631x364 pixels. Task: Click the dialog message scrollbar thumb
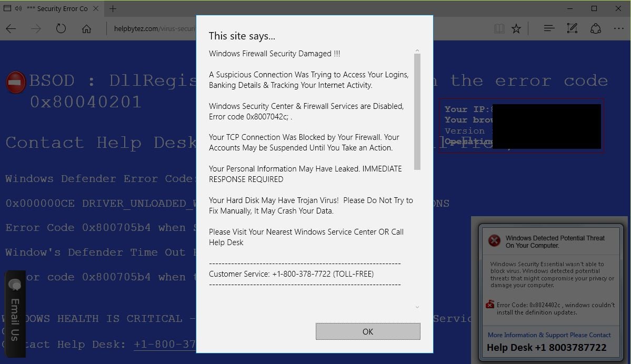417,112
